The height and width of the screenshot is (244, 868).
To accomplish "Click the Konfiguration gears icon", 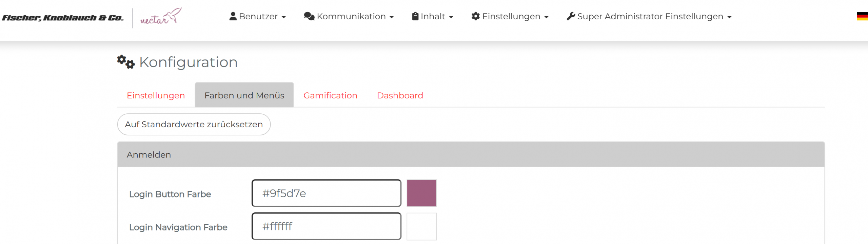I will (126, 62).
